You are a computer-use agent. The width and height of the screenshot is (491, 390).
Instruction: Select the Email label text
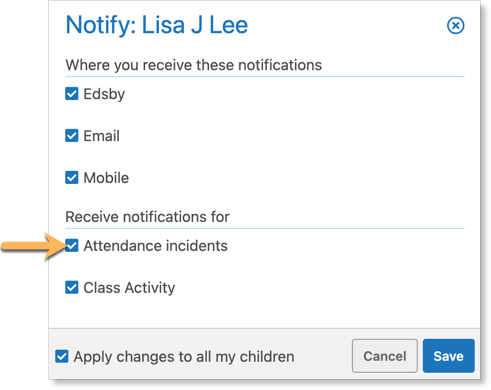coord(101,136)
